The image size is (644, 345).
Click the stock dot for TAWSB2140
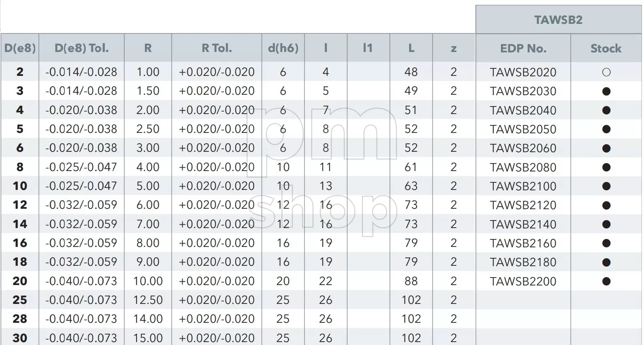click(x=606, y=224)
